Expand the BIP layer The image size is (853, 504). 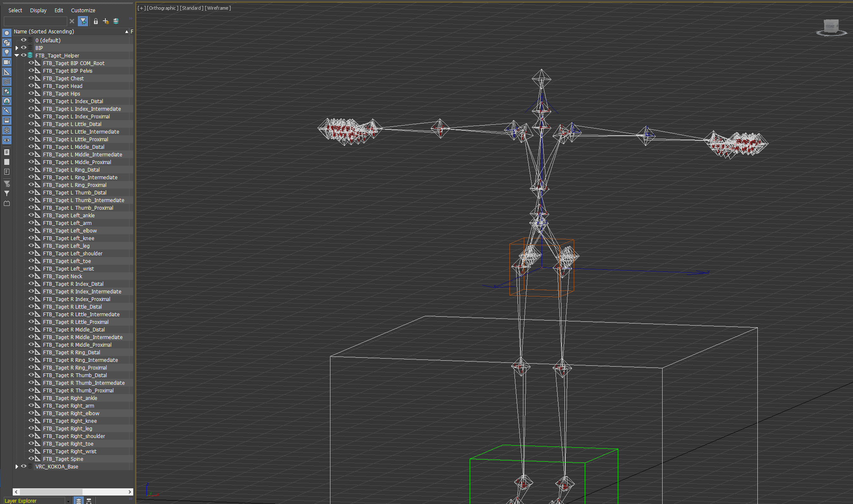click(x=17, y=48)
